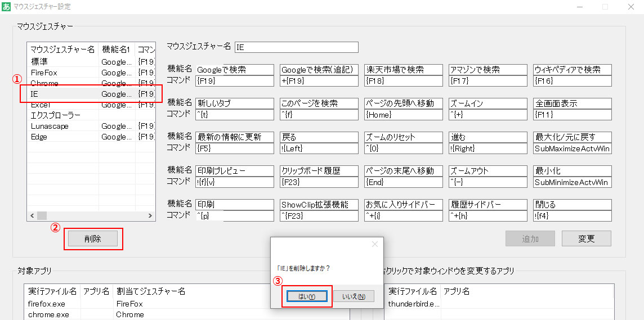The width and height of the screenshot is (644, 320).
Task: Click the 変更 button
Action: pos(586,238)
